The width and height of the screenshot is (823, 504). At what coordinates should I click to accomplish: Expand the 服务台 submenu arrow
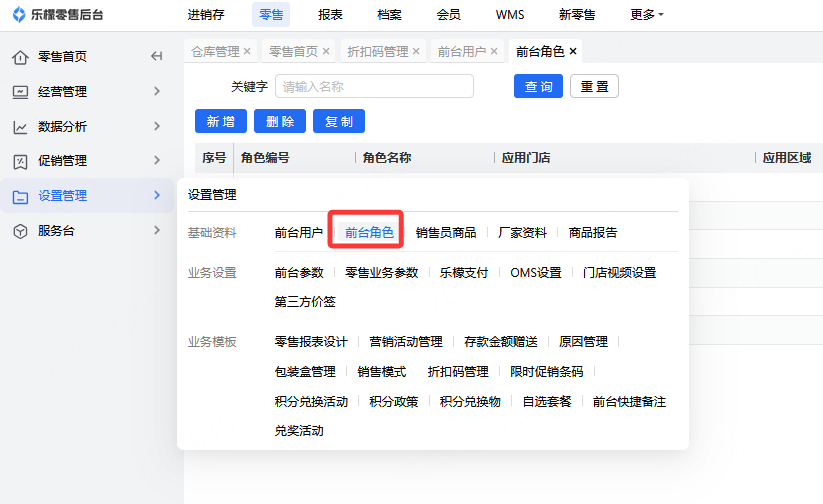(156, 230)
